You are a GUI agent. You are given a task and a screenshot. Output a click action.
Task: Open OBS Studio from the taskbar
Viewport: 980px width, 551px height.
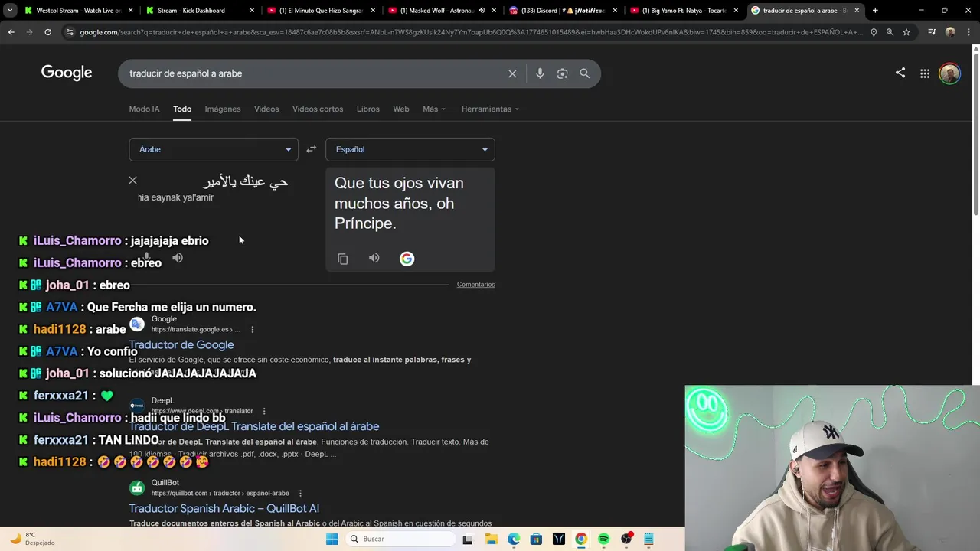tap(626, 539)
